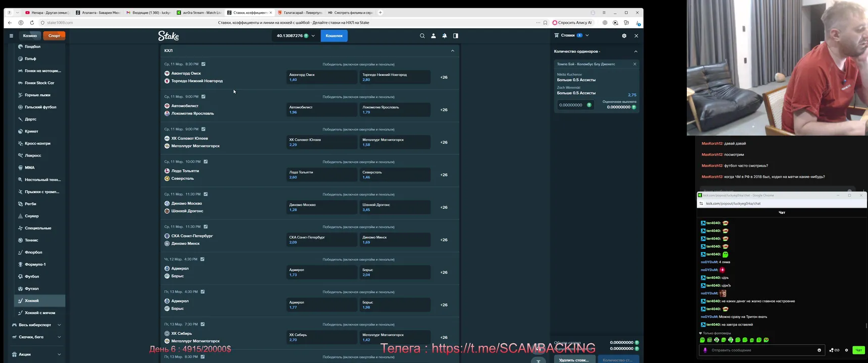
Task: Open the hamburger menu in Stake header
Action: pyautogui.click(x=11, y=36)
